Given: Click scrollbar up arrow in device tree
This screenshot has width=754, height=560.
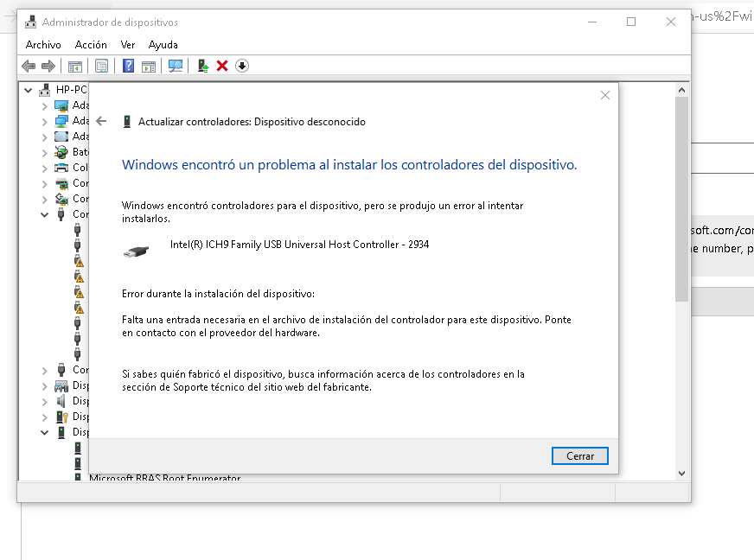Looking at the screenshot, I should pyautogui.click(x=681, y=90).
